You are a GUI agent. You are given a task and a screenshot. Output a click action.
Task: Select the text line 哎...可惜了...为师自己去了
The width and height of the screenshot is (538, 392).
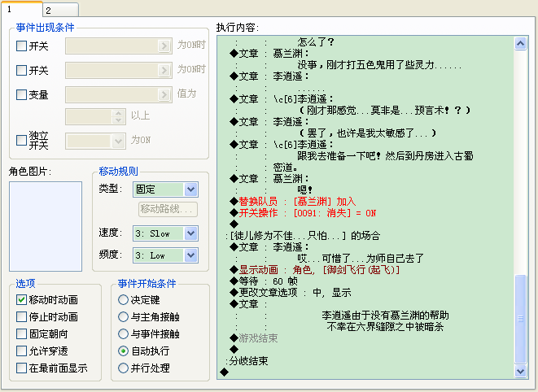coord(361,259)
